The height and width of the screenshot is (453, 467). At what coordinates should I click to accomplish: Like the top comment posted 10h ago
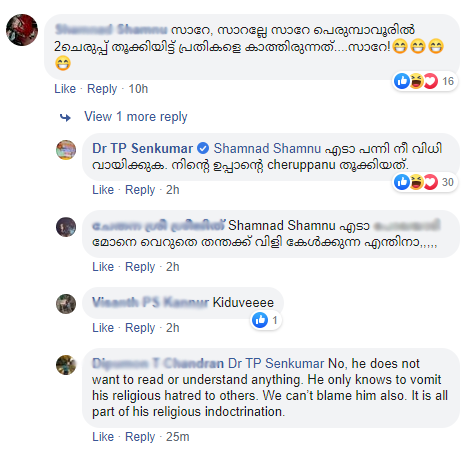(65, 89)
